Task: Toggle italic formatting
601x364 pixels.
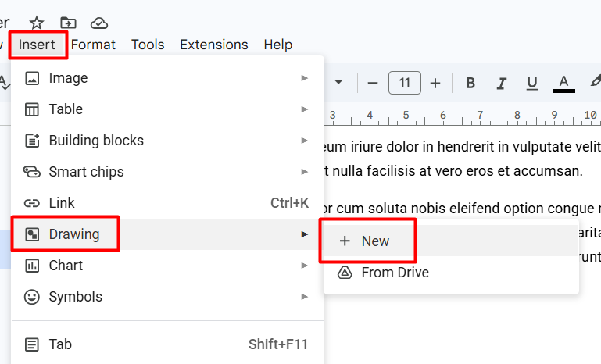Action: point(501,83)
